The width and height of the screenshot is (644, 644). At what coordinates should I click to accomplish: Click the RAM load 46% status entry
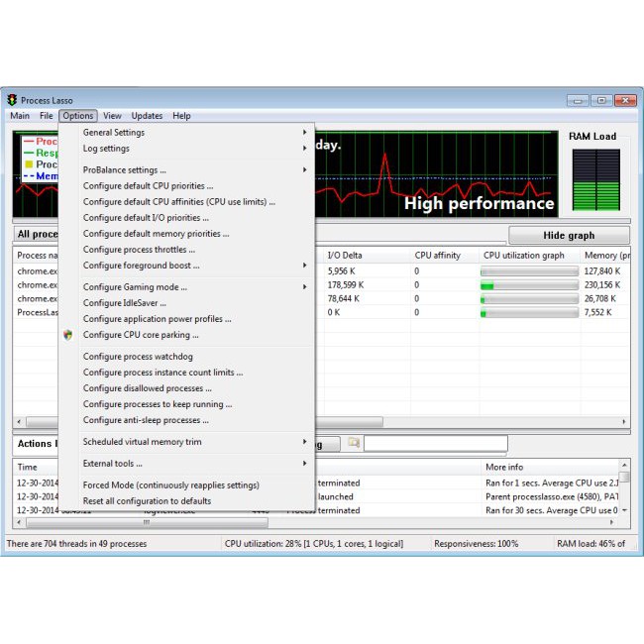point(591,544)
